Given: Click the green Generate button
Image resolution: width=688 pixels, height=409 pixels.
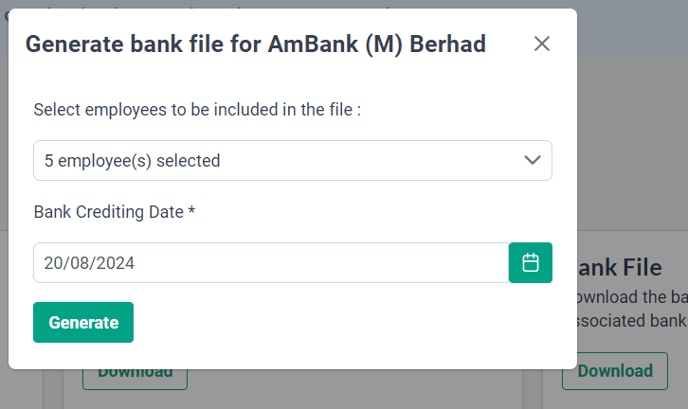Looking at the screenshot, I should (83, 323).
